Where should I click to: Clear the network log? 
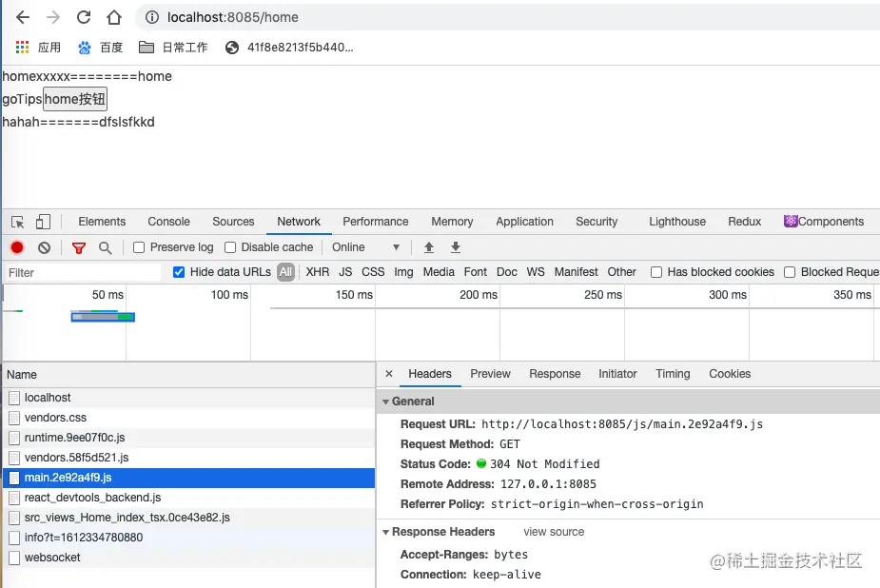(44, 247)
